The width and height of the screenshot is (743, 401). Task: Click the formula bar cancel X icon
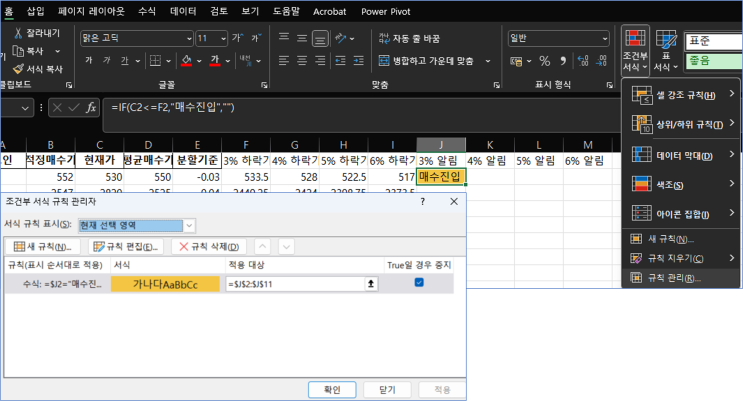[x=57, y=108]
